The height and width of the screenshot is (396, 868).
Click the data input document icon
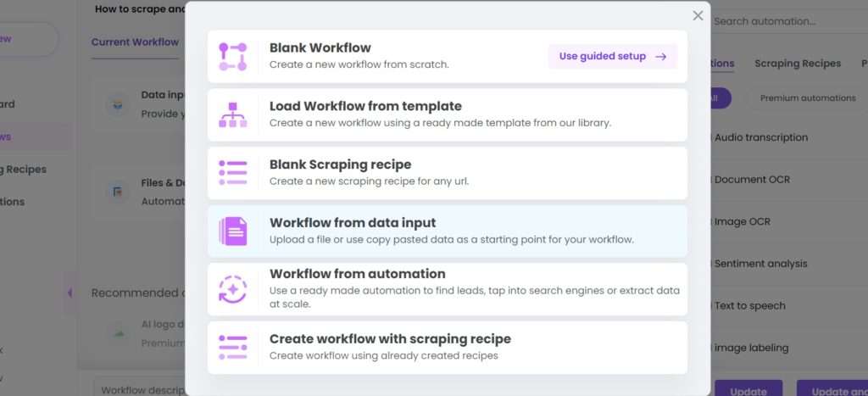point(232,231)
